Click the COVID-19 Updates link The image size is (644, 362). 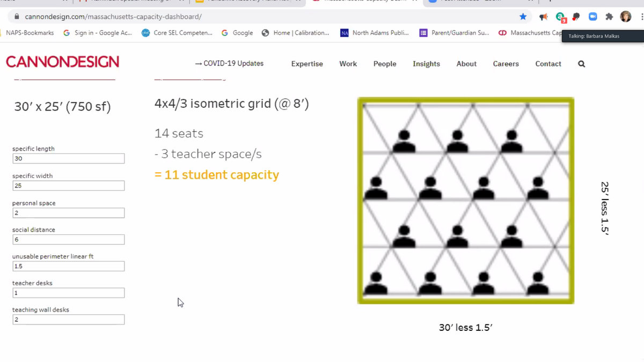coord(229,63)
